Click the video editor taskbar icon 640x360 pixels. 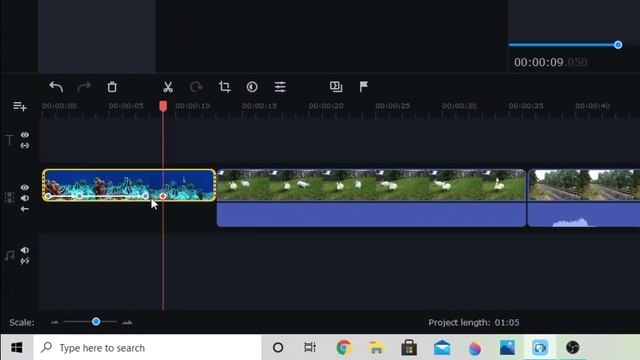tap(540, 347)
